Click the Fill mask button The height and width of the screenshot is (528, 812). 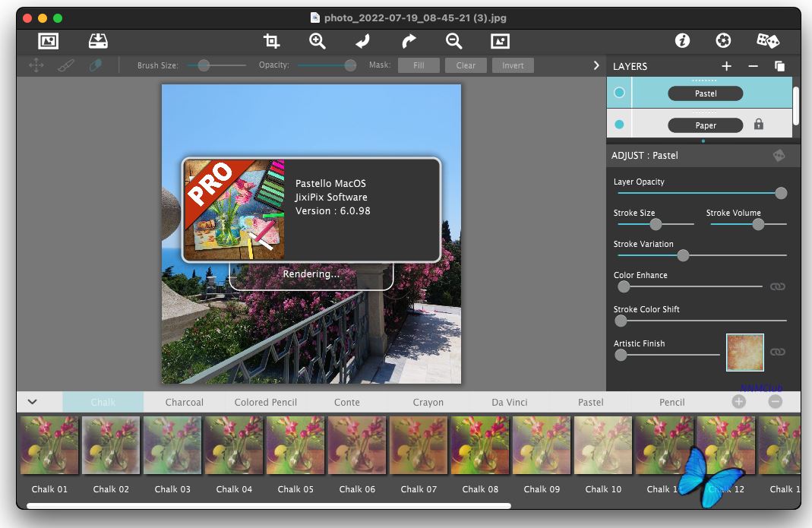[x=419, y=65]
